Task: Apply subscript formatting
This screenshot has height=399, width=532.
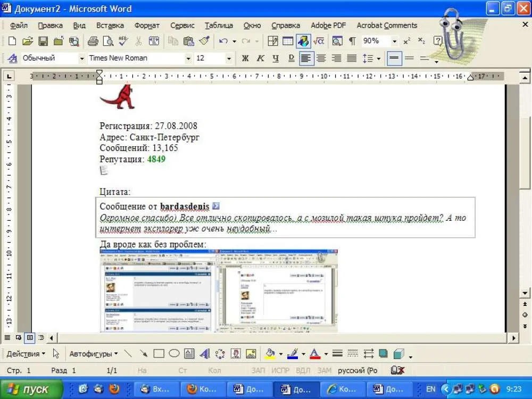Action: pos(421,41)
